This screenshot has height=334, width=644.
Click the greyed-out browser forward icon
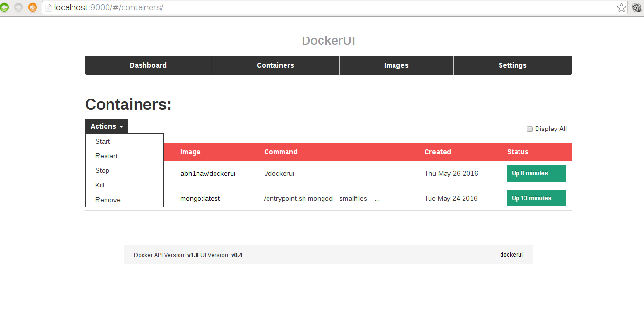click(x=18, y=7)
